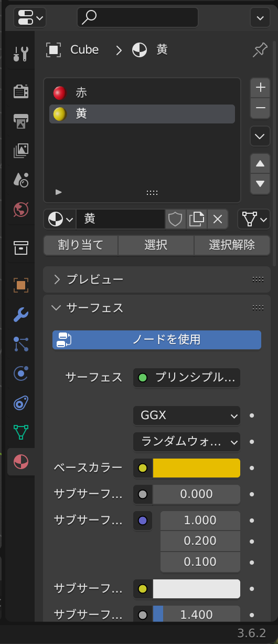The width and height of the screenshot is (278, 644).
Task: Click the material name field 黄
Action: [121, 219]
